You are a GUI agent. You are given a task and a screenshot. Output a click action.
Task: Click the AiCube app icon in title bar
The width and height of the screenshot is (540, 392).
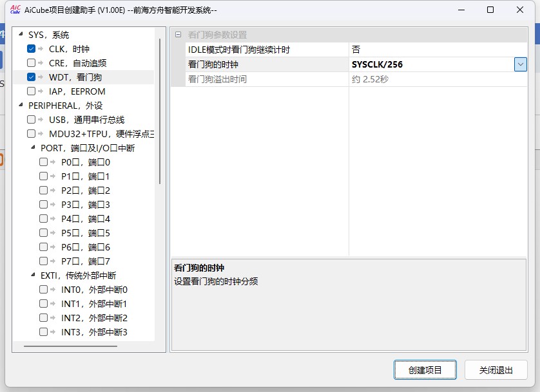[15, 10]
